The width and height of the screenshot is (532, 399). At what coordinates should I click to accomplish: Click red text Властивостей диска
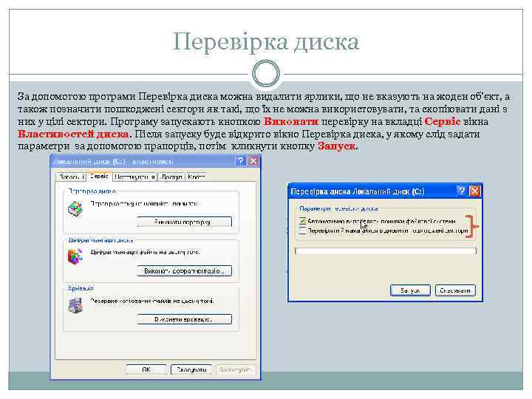[x=73, y=134]
